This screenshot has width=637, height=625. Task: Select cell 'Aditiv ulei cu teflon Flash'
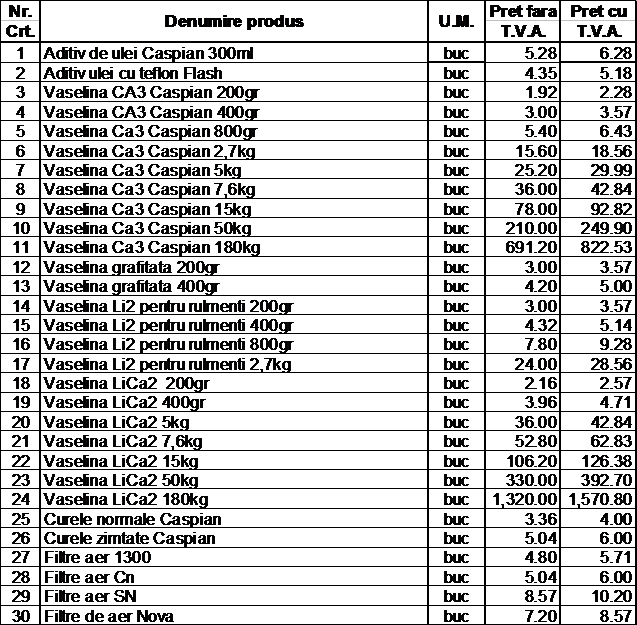234,73
